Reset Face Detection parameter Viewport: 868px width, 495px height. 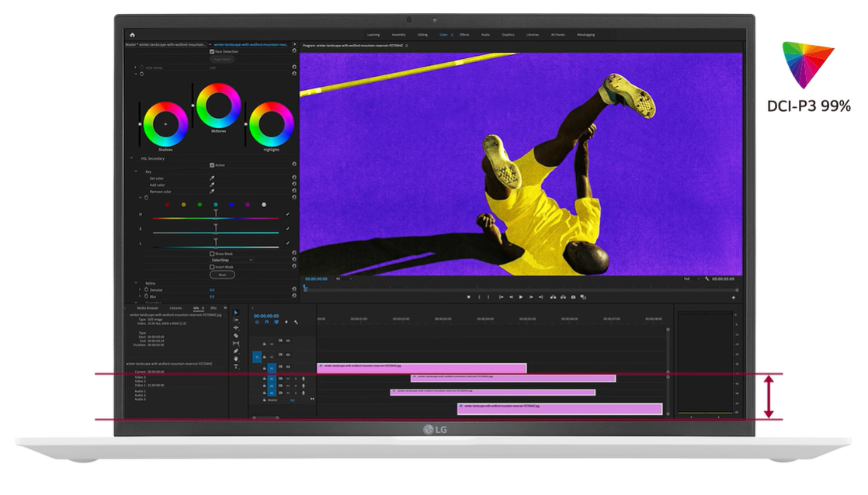pos(294,51)
